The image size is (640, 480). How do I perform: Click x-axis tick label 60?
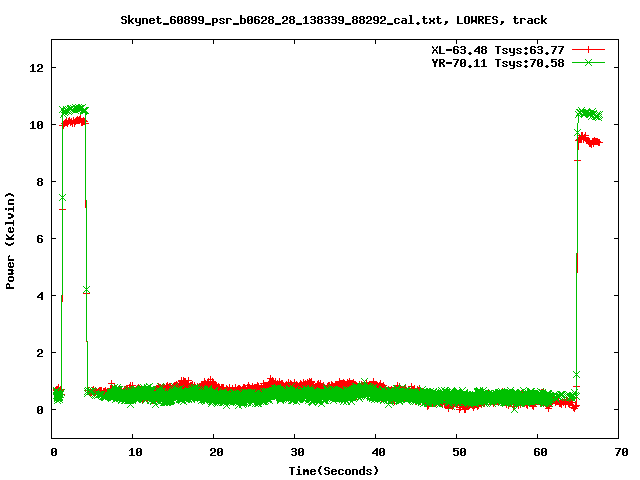(x=540, y=452)
